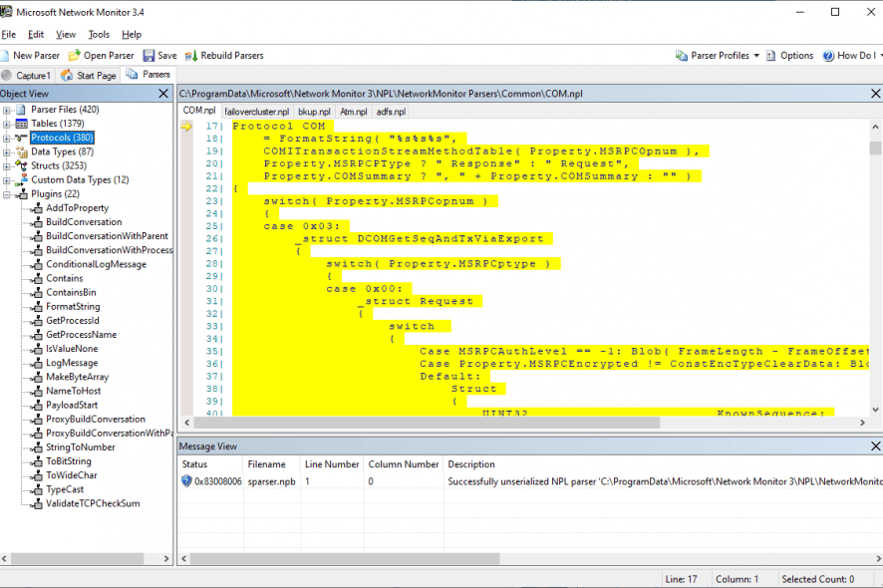The height and width of the screenshot is (588, 883).
Task: Click the Object View horizontal scrollbar
Action: pos(77,559)
